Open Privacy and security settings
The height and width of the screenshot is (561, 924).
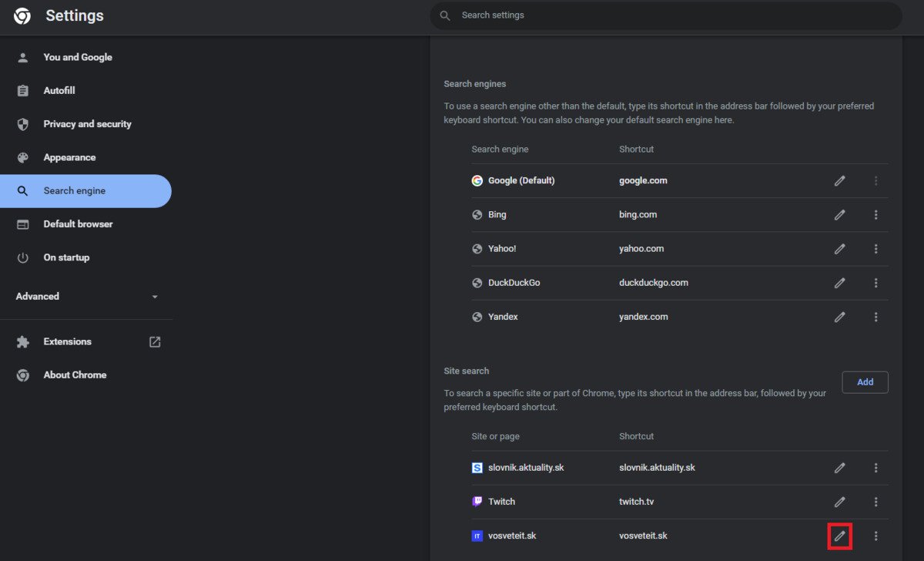pyautogui.click(x=85, y=124)
